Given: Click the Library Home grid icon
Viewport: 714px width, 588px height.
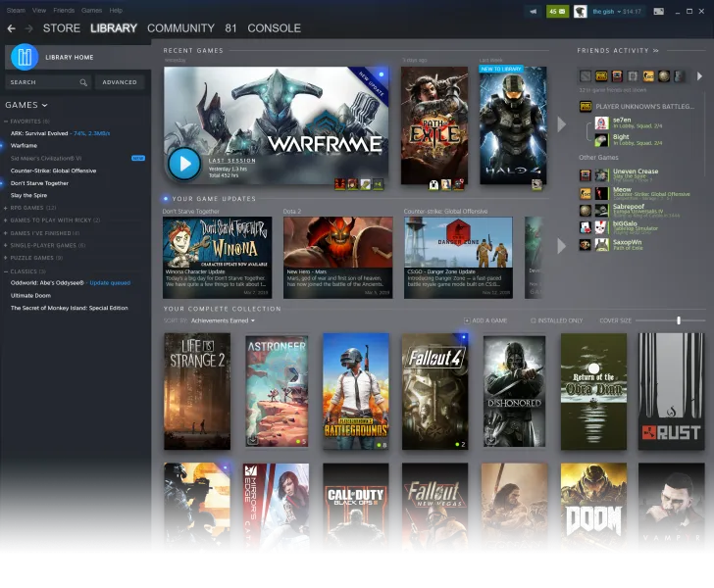Looking at the screenshot, I should [25, 57].
